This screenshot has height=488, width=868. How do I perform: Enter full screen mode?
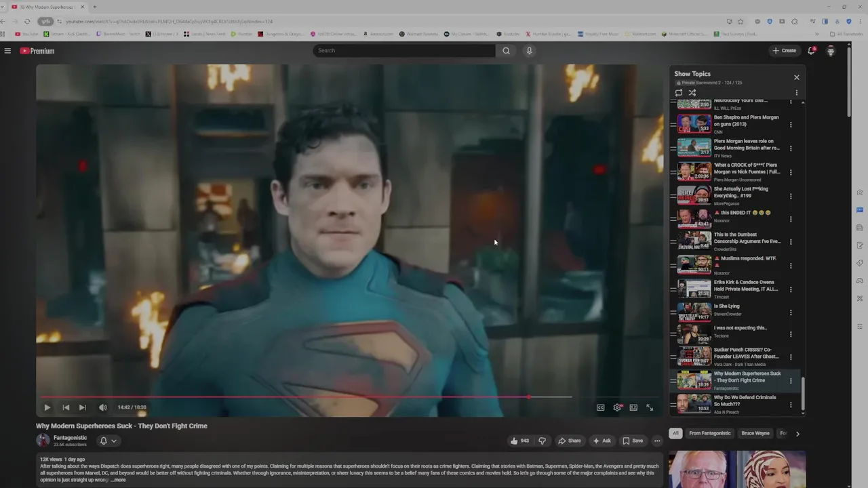pyautogui.click(x=650, y=407)
